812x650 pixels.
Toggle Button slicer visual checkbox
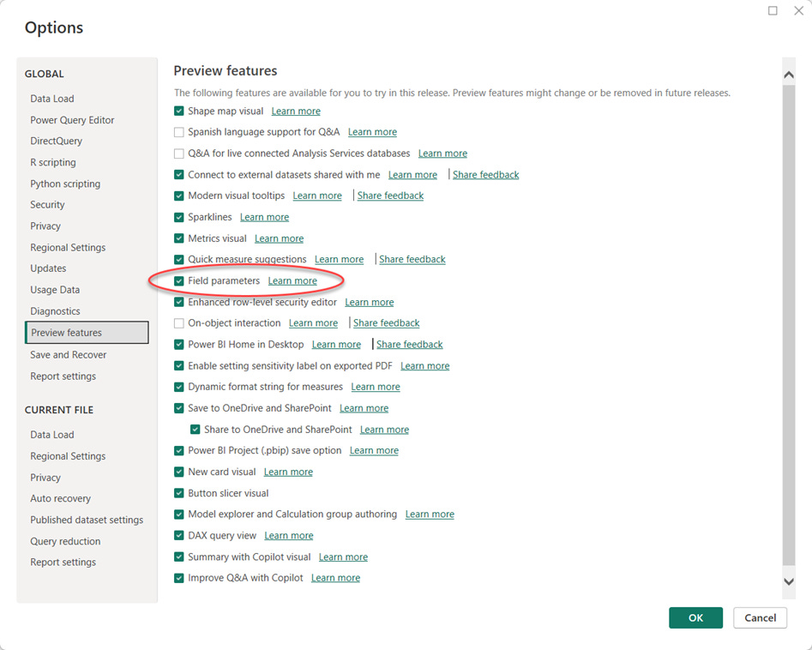coord(178,493)
